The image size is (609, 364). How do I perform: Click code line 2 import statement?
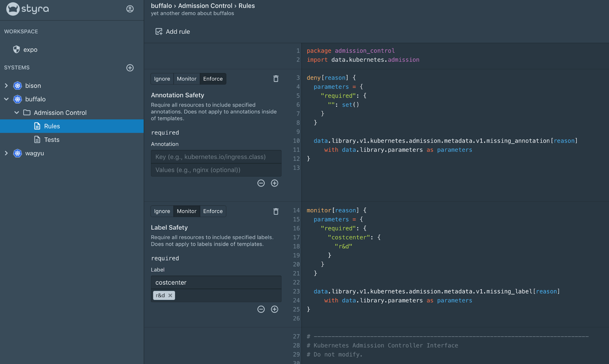click(x=363, y=60)
